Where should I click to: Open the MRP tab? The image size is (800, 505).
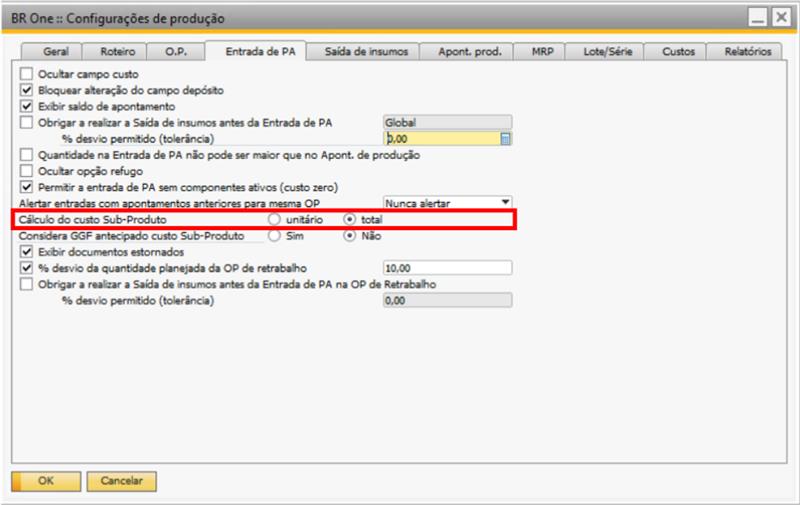(x=540, y=51)
